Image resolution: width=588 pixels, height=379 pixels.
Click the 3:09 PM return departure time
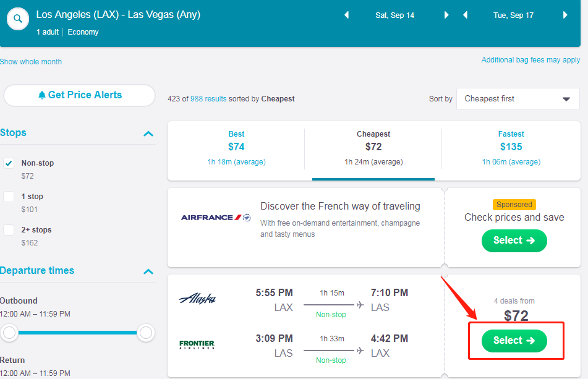pos(274,339)
